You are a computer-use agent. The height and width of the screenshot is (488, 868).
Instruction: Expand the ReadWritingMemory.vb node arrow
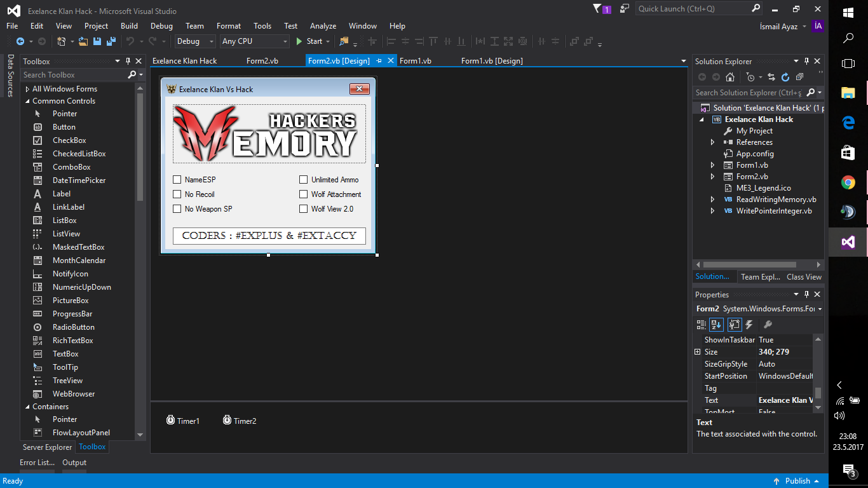pos(712,200)
